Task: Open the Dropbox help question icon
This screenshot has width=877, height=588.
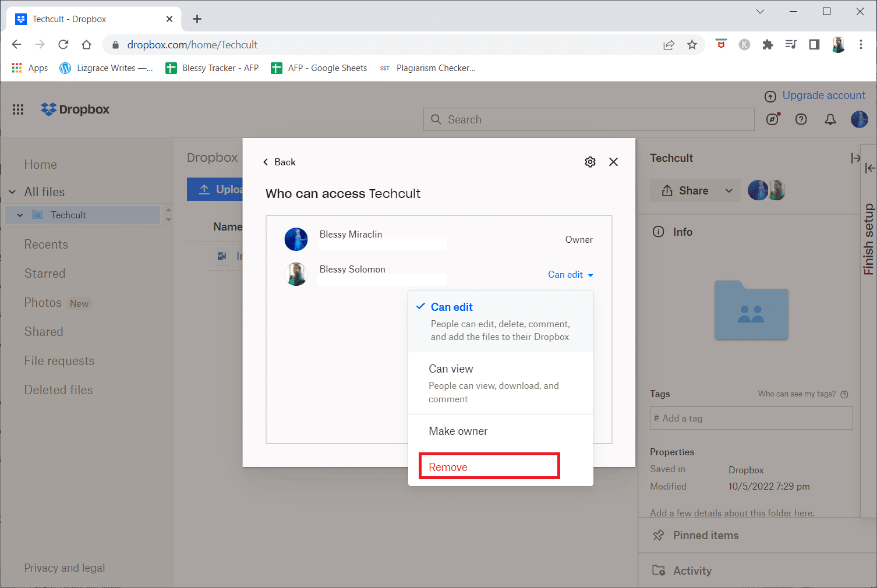Action: point(801,119)
